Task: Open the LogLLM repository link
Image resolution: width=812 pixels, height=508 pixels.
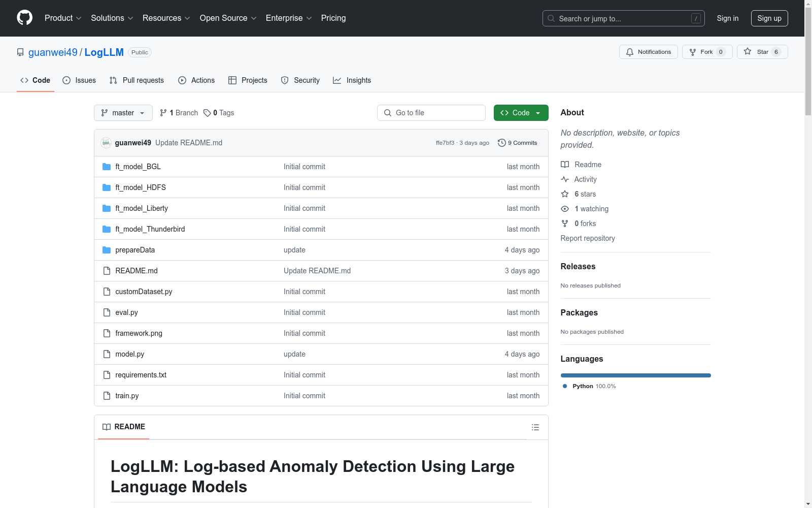Action: [x=104, y=52]
